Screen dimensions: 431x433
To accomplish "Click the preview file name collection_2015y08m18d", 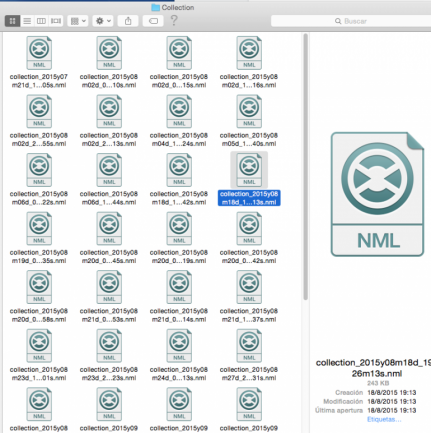I will (373, 368).
